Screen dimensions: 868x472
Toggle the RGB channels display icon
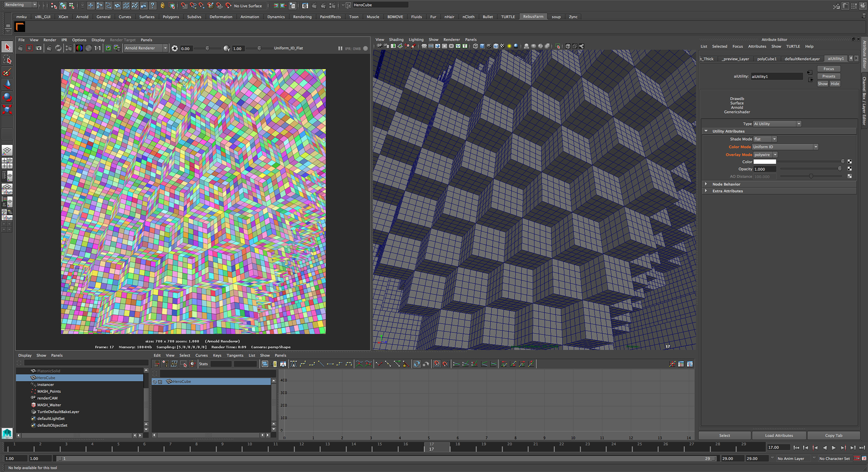point(79,48)
